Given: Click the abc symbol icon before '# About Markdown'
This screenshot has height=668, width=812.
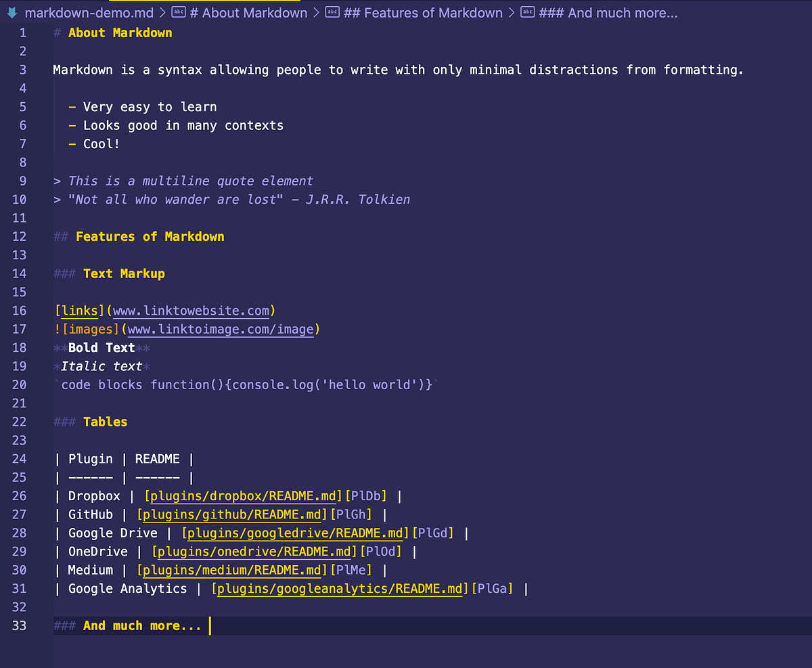Looking at the screenshot, I should tap(179, 12).
